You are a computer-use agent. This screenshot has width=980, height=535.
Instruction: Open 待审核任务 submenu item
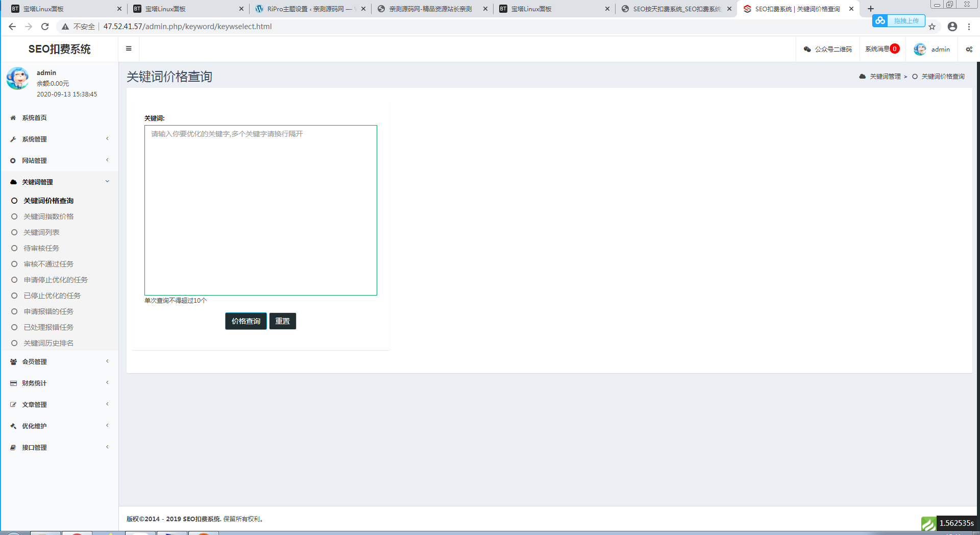click(x=41, y=248)
